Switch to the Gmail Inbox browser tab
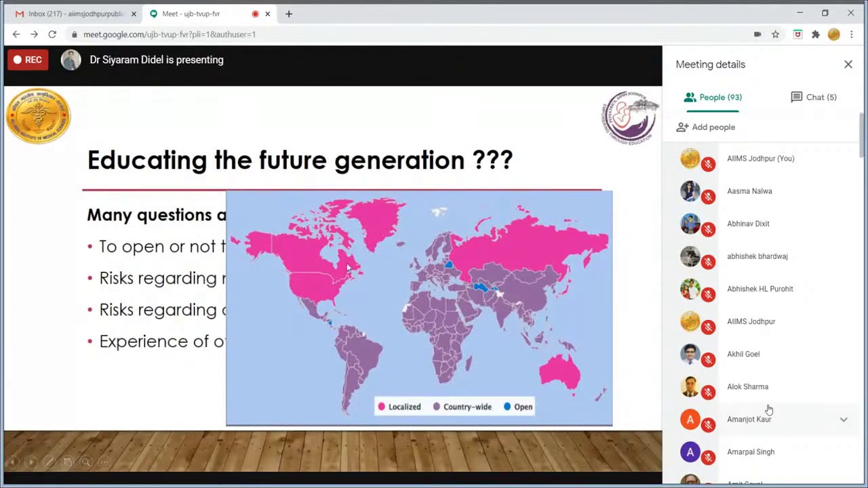The image size is (868, 488). [x=71, y=14]
